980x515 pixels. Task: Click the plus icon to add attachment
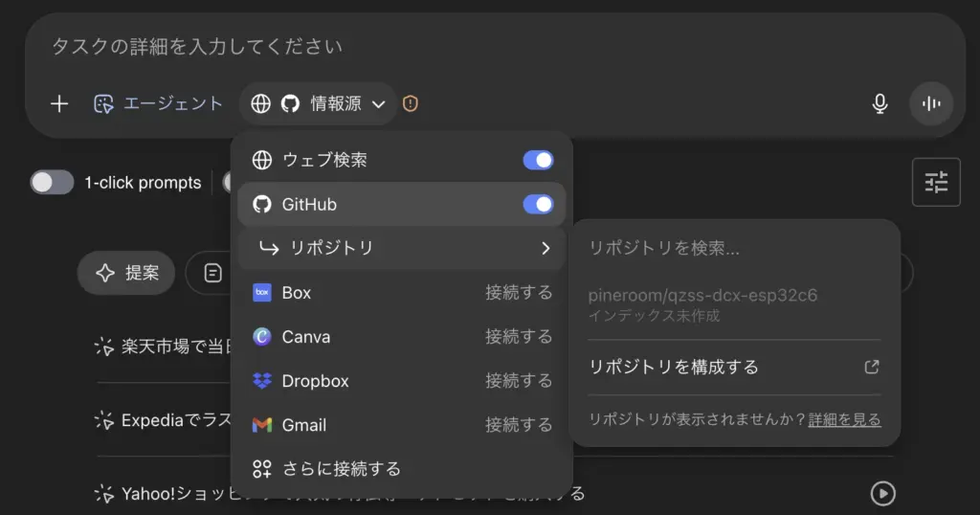[x=59, y=104]
